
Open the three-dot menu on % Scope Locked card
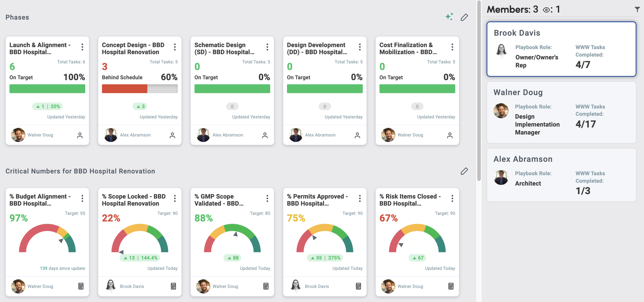pos(175,198)
